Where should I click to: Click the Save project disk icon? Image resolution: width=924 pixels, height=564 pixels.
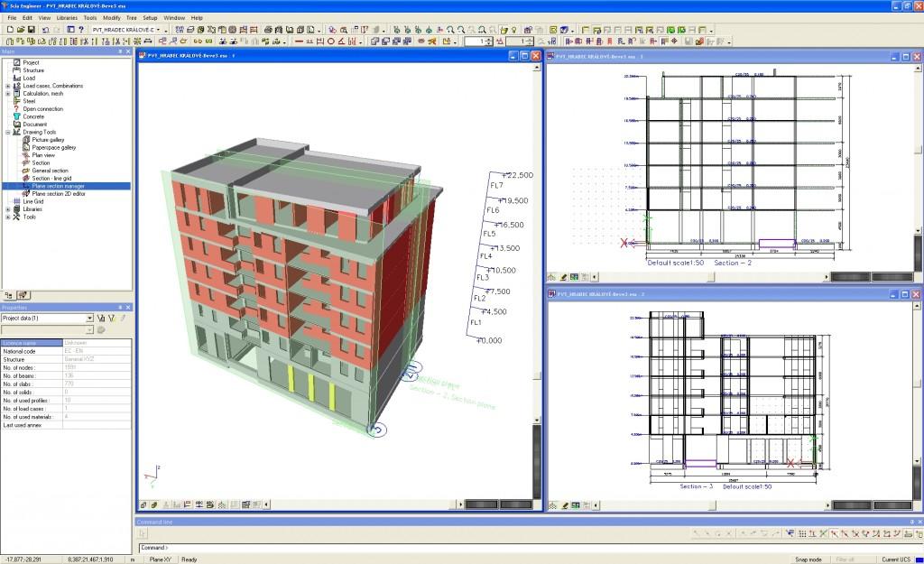click(32, 30)
